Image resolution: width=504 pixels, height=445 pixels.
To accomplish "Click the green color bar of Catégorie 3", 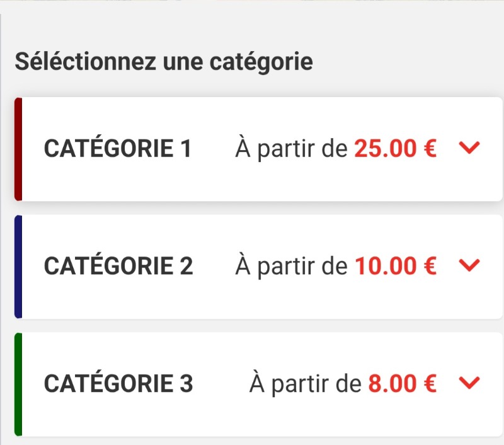I will 18,384.
